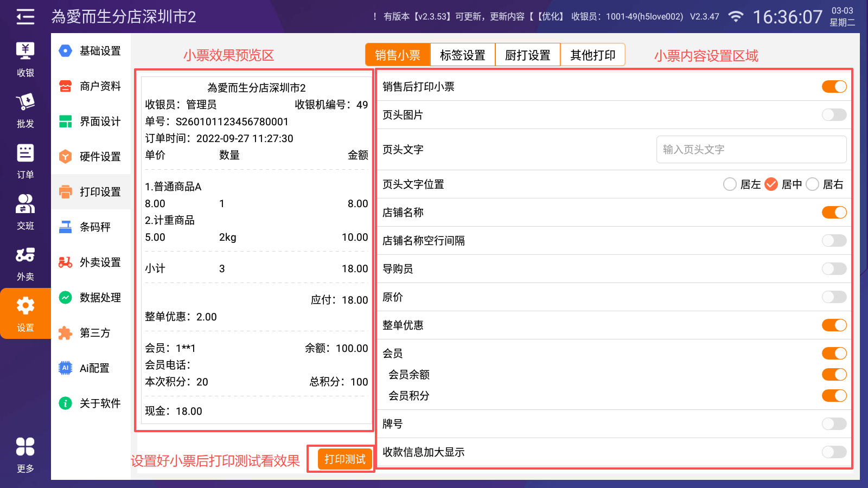Disable 销售后打印小票 toggle
Image resolution: width=868 pixels, height=488 pixels.
pyautogui.click(x=834, y=87)
